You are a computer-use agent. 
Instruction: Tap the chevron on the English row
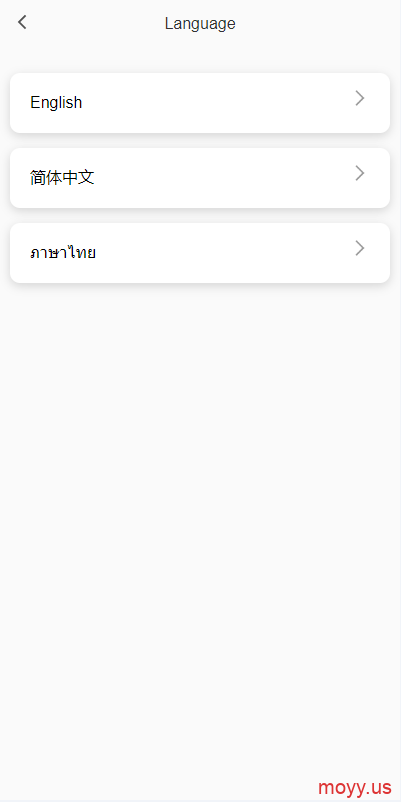coord(360,98)
